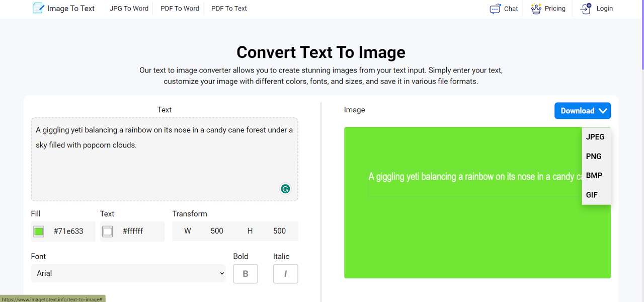The height and width of the screenshot is (302, 644).
Task: Click the Fill hex value #71e633
Action: 68,232
